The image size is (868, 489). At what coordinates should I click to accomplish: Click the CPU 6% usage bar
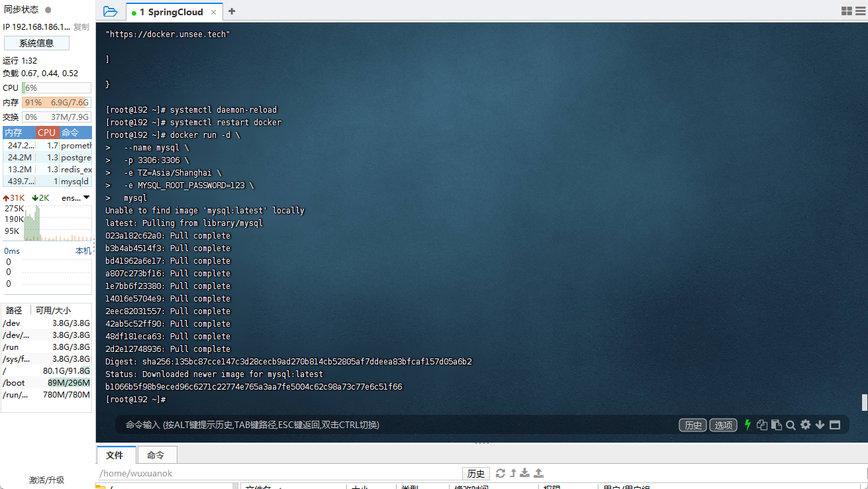[57, 87]
